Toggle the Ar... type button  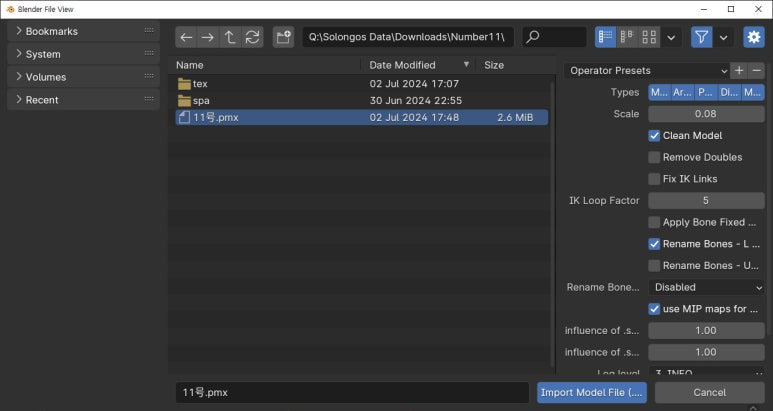[683, 92]
